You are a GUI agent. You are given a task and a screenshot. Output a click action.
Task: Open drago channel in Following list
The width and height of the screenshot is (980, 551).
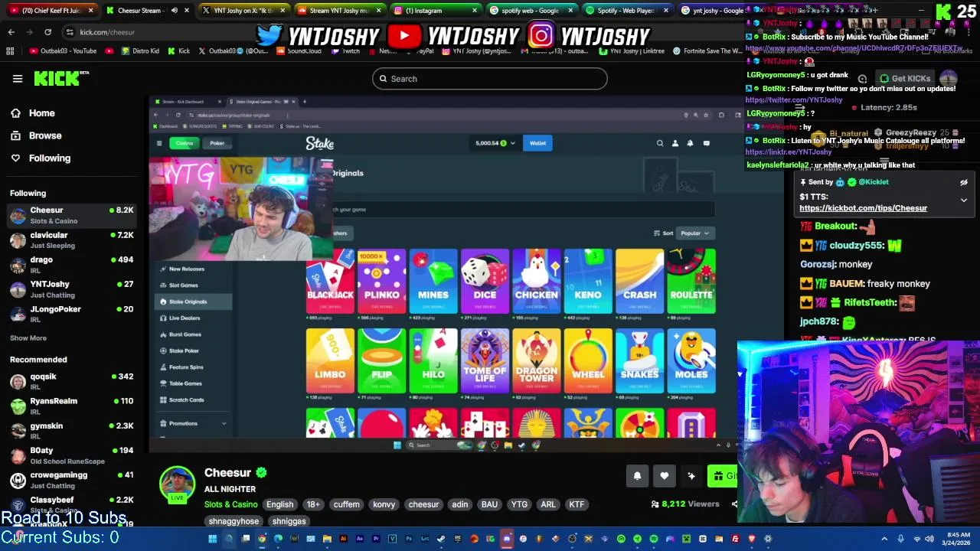71,265
